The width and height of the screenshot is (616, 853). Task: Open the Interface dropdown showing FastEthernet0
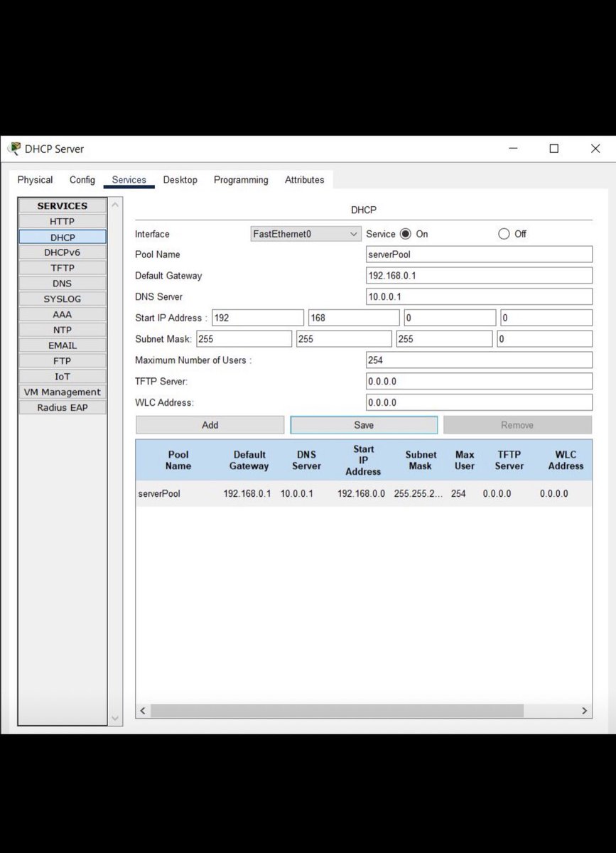coord(305,233)
